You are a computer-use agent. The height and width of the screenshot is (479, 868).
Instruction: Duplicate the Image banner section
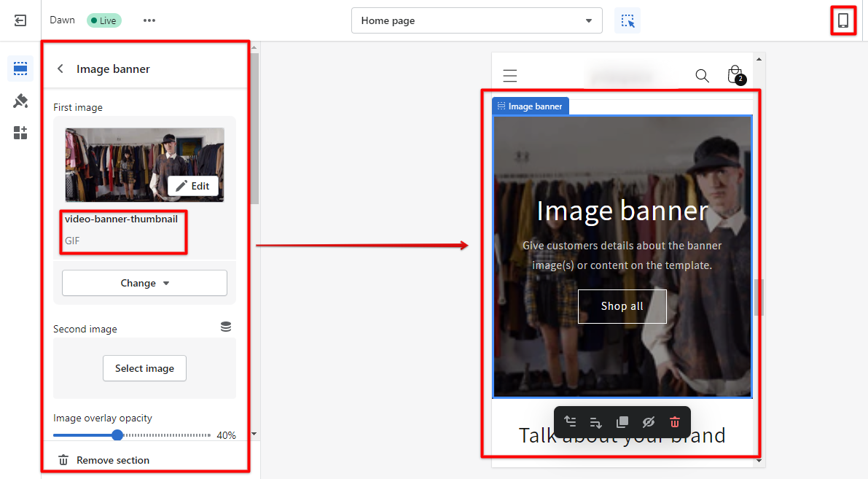tap(622, 421)
